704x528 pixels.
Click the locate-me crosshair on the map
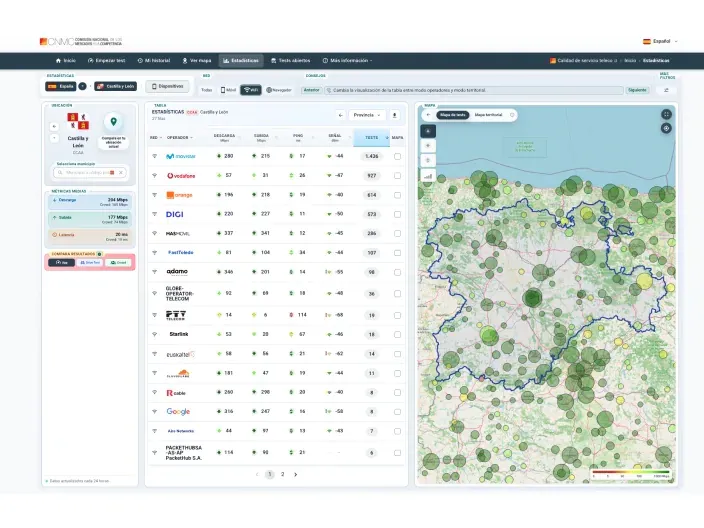click(666, 128)
